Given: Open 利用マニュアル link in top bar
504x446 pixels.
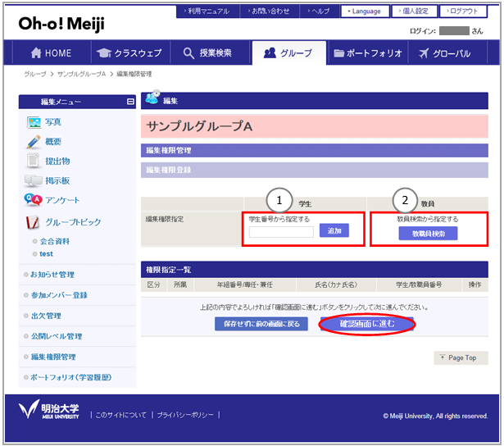Looking at the screenshot, I should [x=207, y=11].
